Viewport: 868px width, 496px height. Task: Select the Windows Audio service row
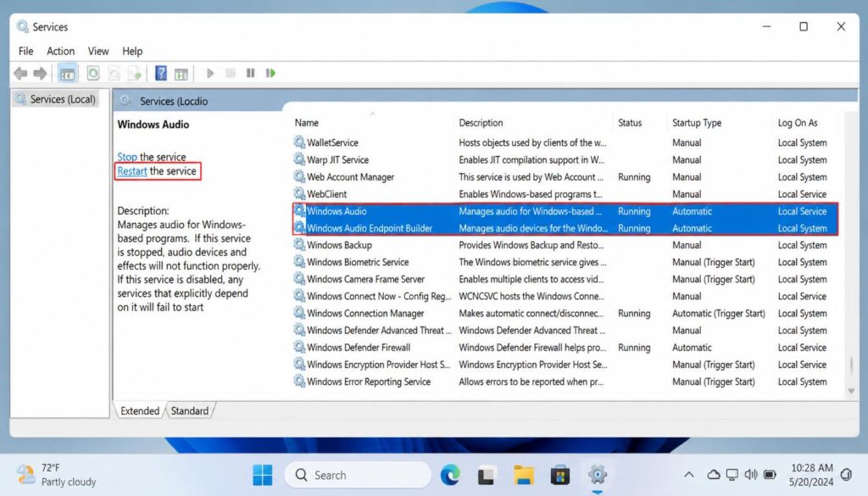coord(565,211)
